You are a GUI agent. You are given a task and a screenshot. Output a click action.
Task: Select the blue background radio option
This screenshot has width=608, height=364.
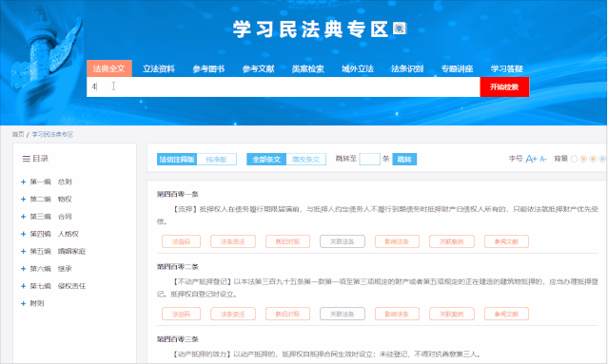[x=602, y=159]
